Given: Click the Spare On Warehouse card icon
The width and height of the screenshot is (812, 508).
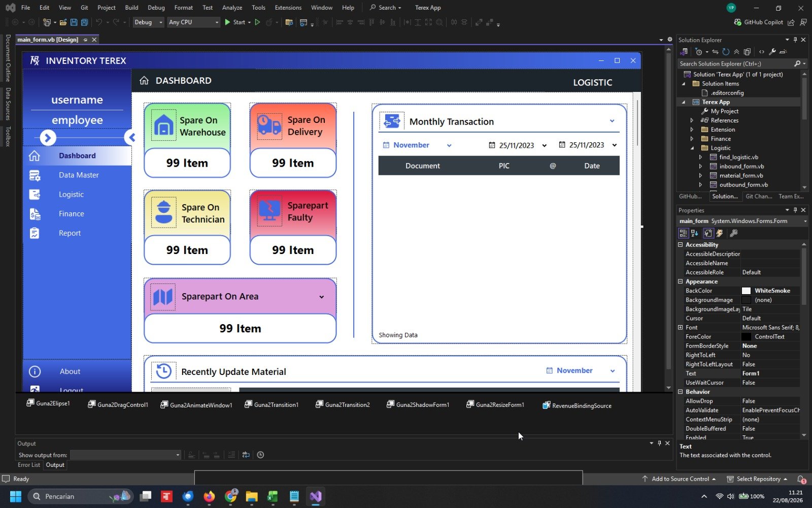Looking at the screenshot, I should tap(163, 125).
